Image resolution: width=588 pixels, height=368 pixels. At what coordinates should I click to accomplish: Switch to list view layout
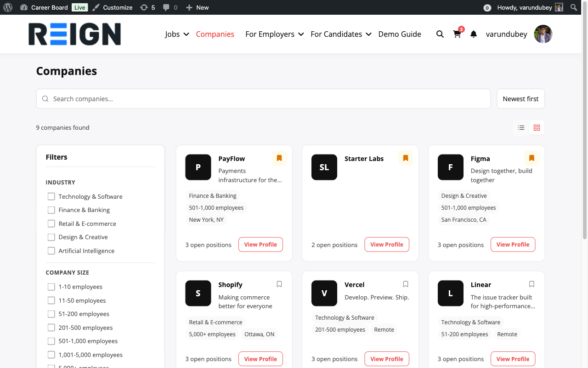coord(521,128)
